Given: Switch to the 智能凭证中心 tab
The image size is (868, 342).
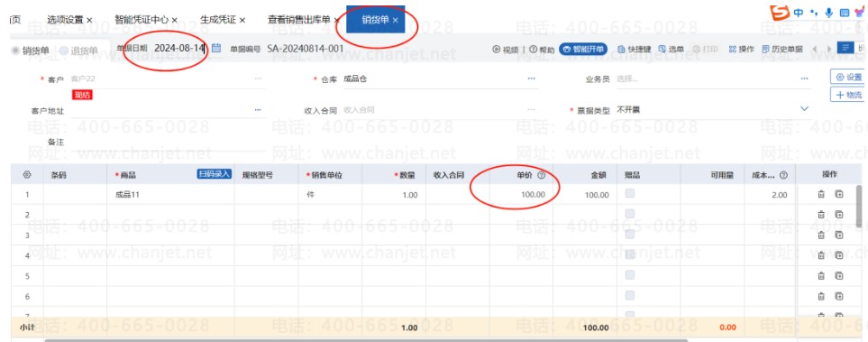Looking at the screenshot, I should tap(142, 20).
